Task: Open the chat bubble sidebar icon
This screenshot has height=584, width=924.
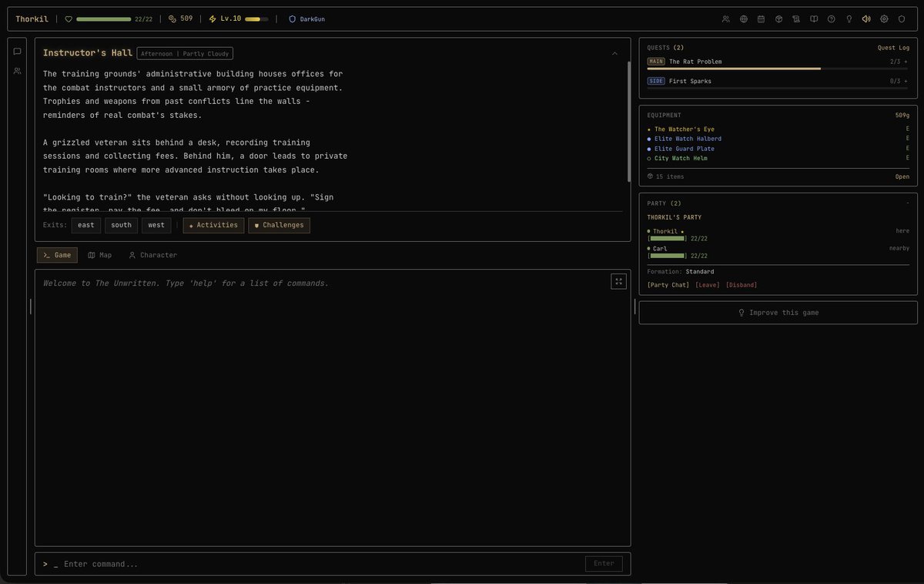Action: tap(17, 52)
